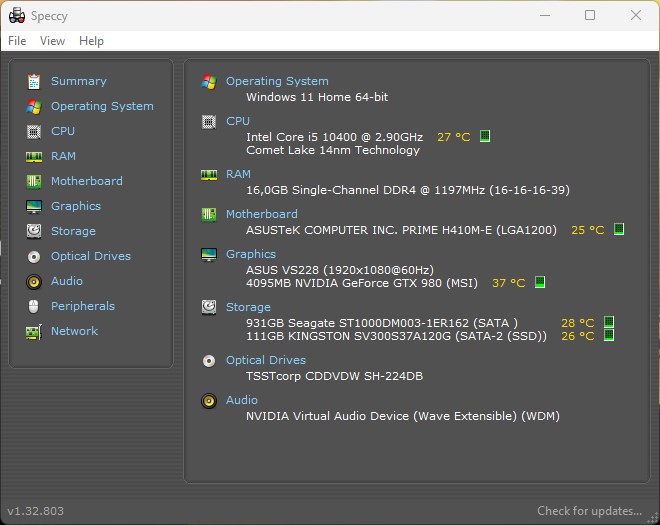The width and height of the screenshot is (660, 525).
Task: Open the Operating System heading link in main panel
Action: point(277,81)
